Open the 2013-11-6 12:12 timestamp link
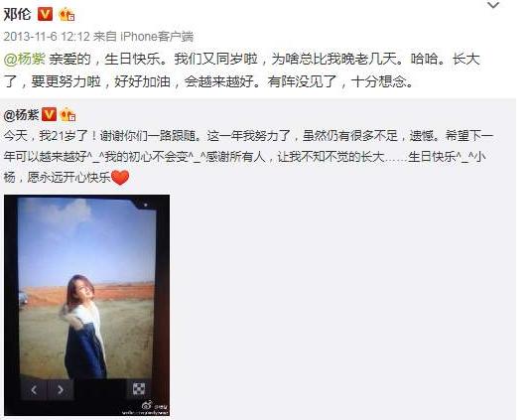 (x=47, y=37)
